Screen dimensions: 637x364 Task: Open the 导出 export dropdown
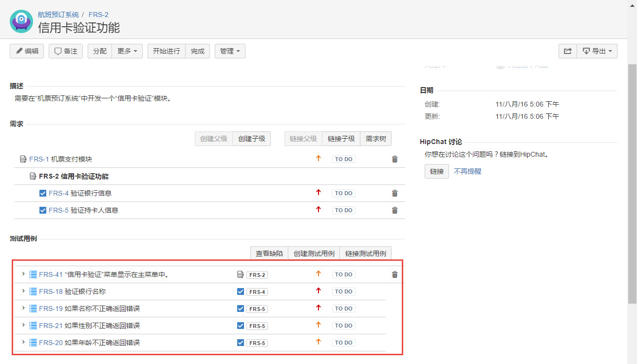coord(597,51)
